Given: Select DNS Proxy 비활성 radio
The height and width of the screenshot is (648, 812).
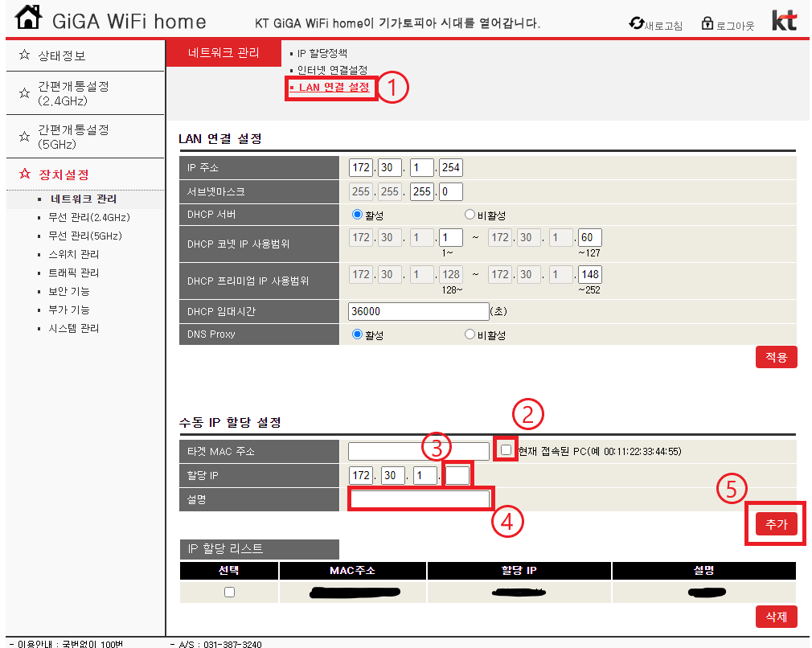Looking at the screenshot, I should [470, 334].
